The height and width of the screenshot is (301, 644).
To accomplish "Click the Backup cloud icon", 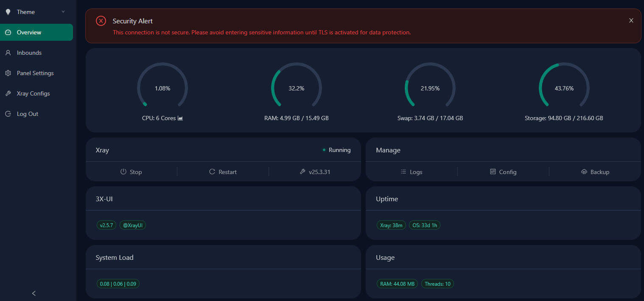I will click(584, 172).
